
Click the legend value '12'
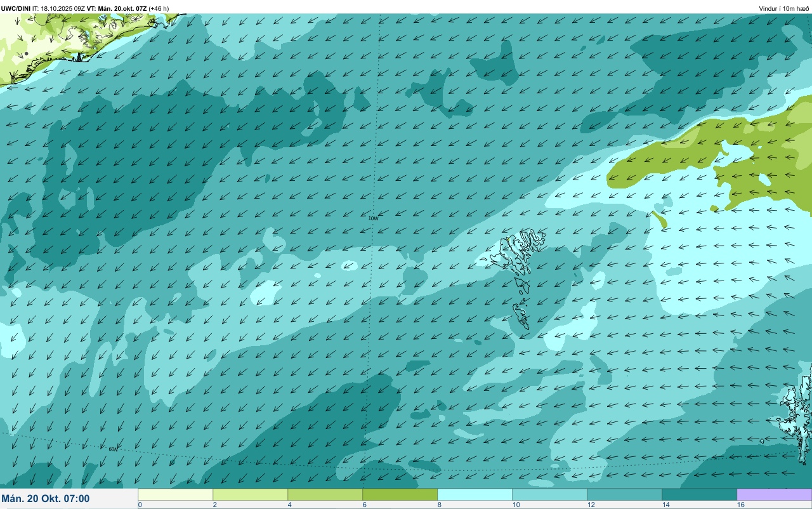coord(591,505)
